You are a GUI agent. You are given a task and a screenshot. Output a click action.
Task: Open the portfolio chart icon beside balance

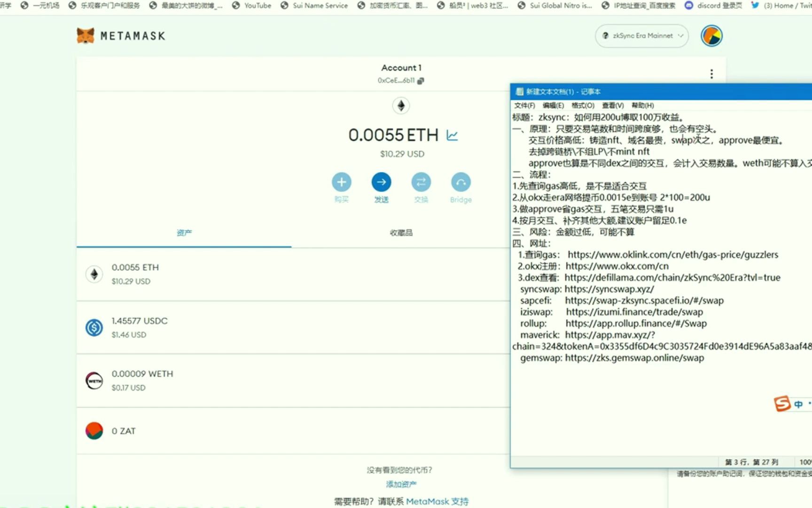(452, 135)
